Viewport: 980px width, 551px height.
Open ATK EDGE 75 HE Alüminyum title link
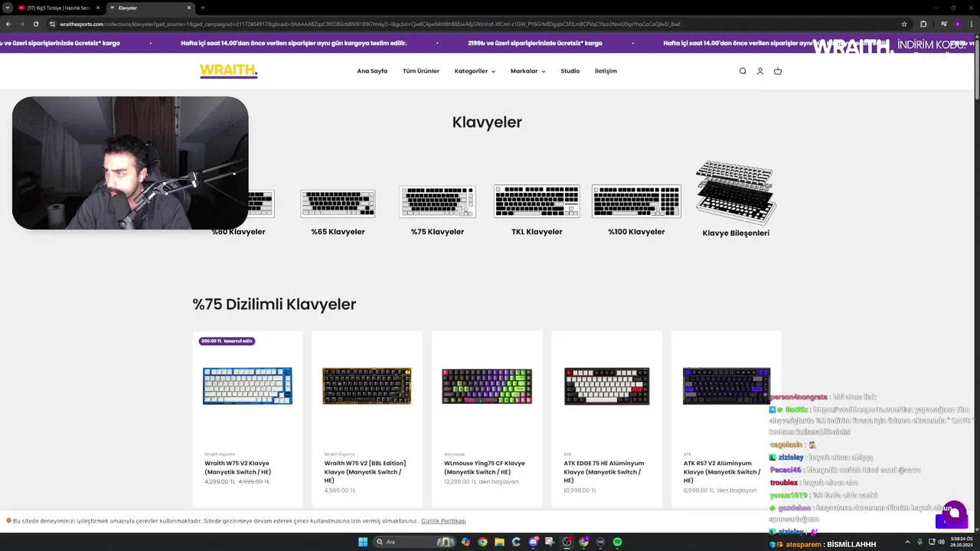604,471
